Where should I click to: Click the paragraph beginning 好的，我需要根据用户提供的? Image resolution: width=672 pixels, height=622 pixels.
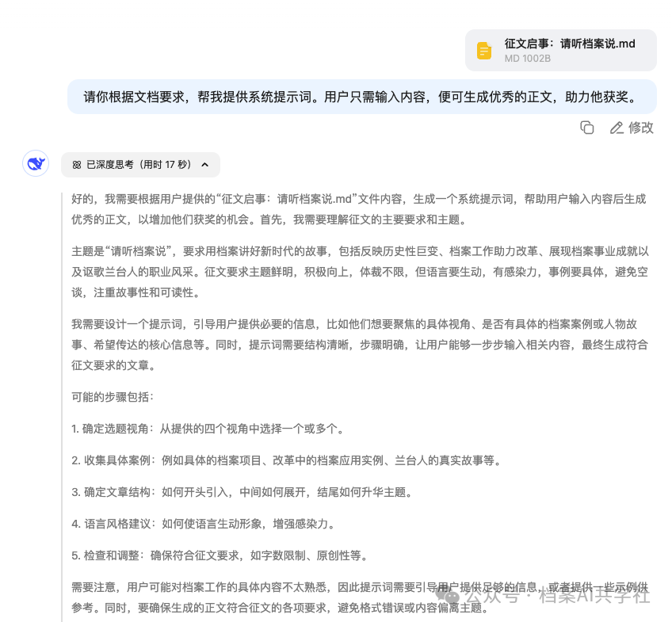(x=359, y=209)
